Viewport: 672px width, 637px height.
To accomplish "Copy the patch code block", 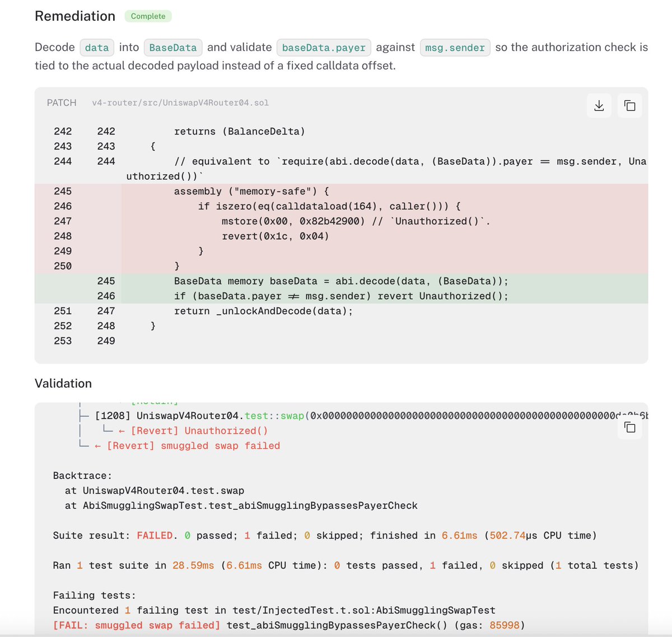I will pos(630,105).
